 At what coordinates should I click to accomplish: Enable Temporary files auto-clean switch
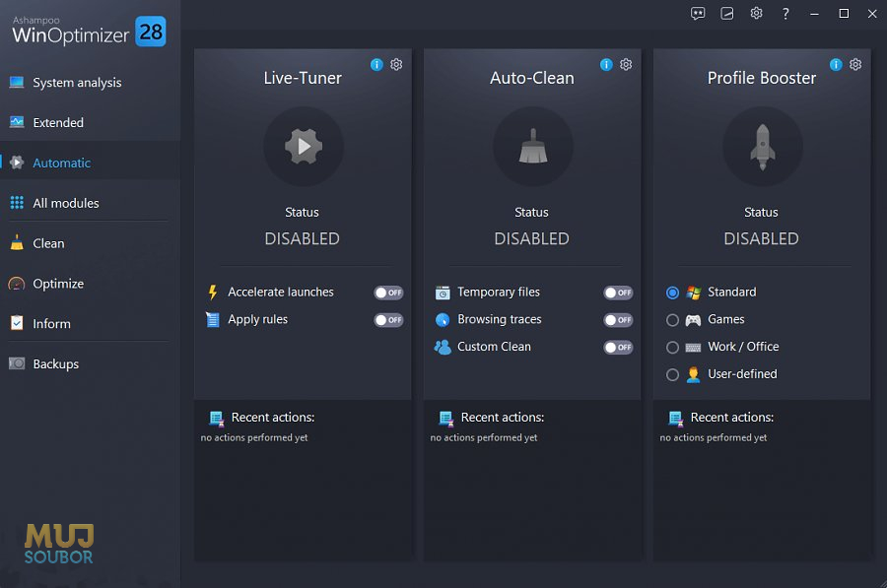618,293
